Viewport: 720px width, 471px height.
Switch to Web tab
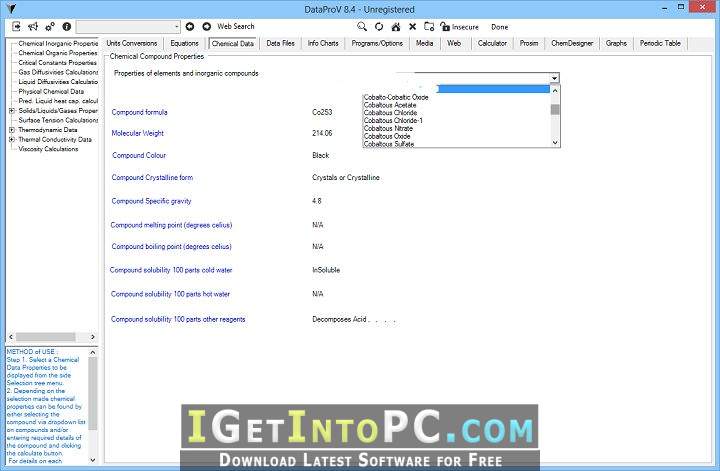[x=454, y=43]
